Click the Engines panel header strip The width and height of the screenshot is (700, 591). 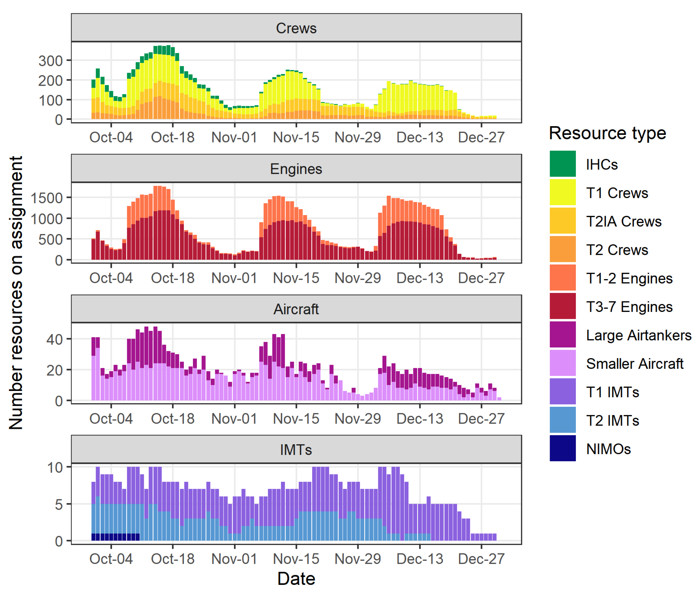(x=296, y=168)
